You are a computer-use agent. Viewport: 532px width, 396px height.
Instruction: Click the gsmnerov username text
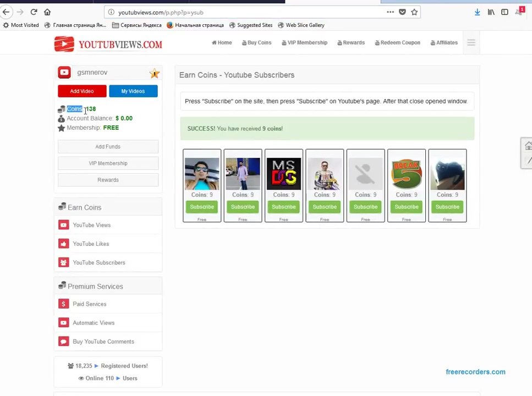[92, 72]
